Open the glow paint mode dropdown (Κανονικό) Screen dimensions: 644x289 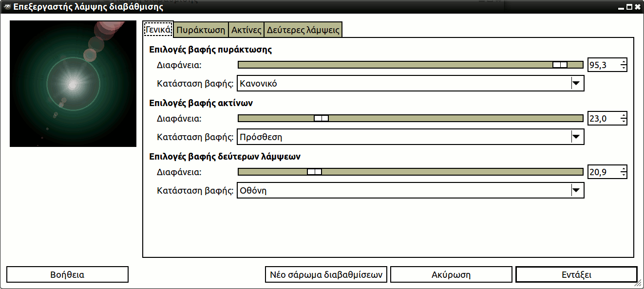pos(410,83)
